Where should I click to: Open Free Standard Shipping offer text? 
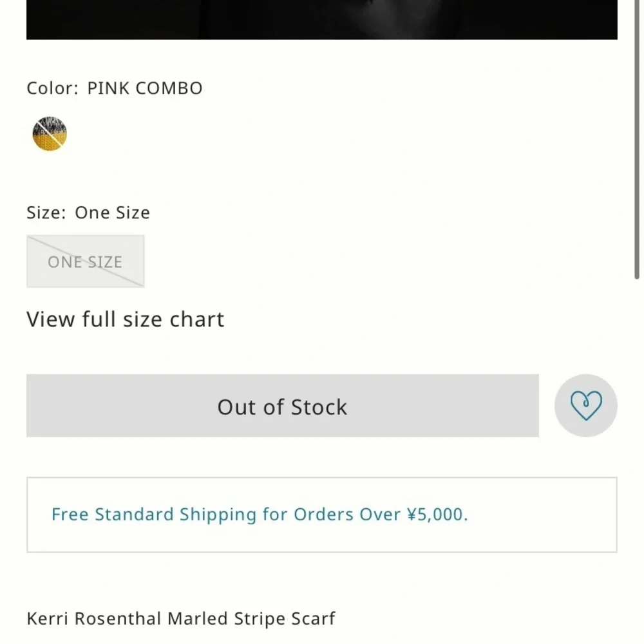point(260,514)
